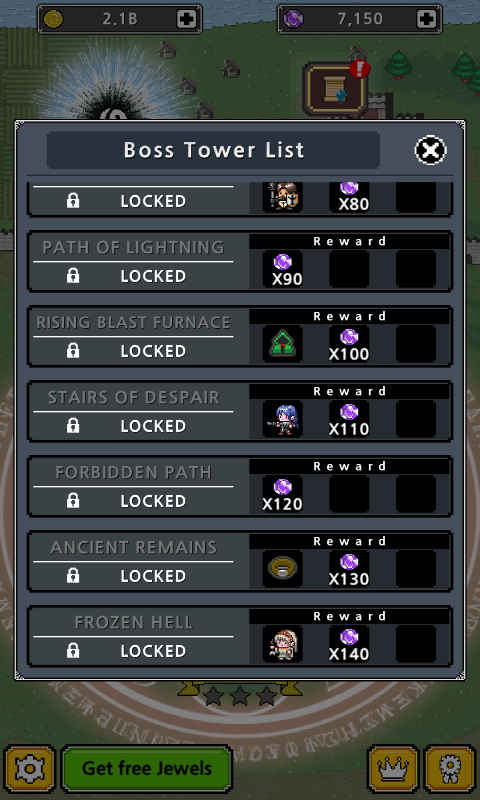Close the Boss Tower List dialog

pos(431,150)
